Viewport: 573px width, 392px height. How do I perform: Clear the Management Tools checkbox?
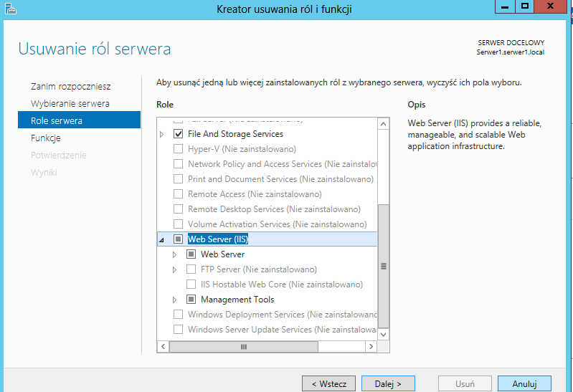coord(191,300)
